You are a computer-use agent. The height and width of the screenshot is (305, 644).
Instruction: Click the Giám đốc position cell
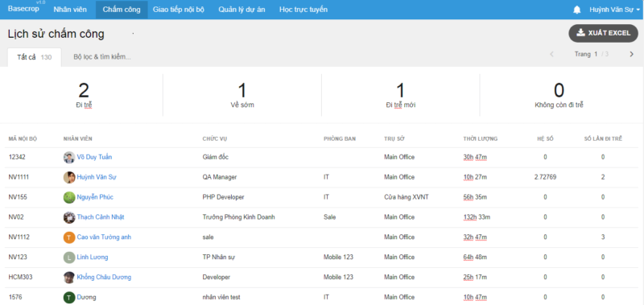click(216, 157)
